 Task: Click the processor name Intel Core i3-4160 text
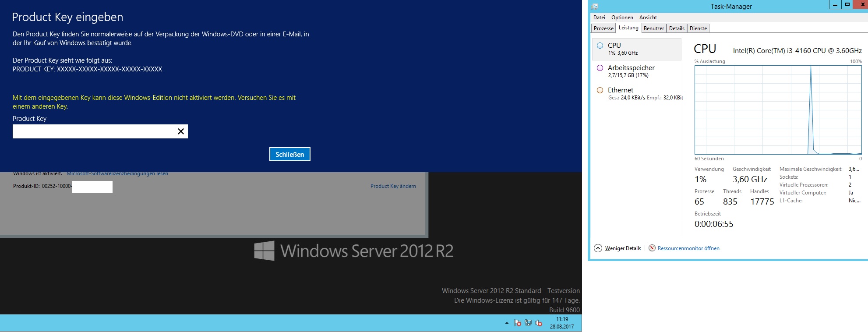797,51
